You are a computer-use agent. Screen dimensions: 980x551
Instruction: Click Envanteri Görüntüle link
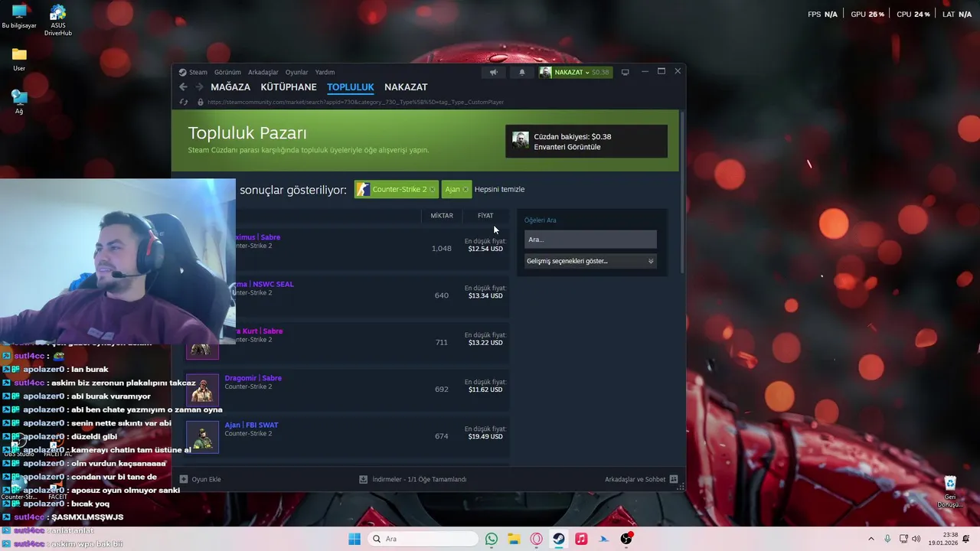coord(567,147)
